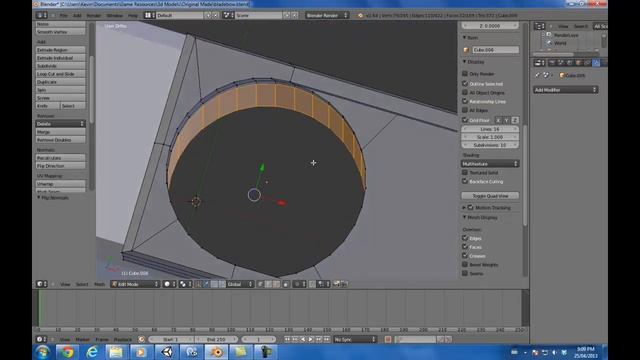Open the No Sync dropdown
The image size is (640, 360).
point(354,339)
